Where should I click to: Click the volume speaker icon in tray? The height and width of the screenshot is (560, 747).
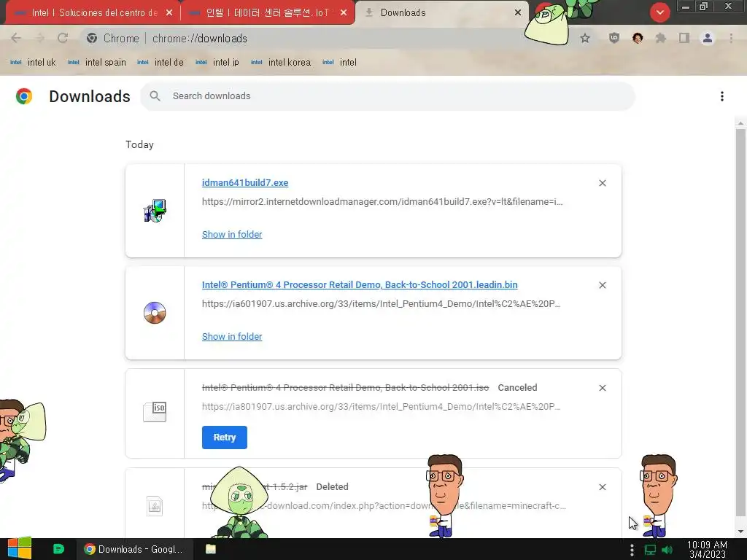[x=667, y=550]
